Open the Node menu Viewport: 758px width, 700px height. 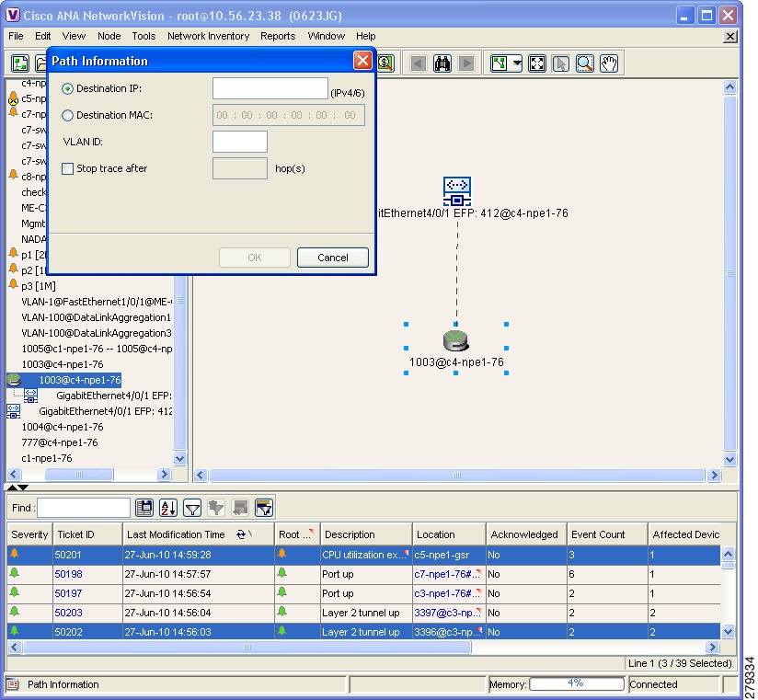tap(109, 36)
